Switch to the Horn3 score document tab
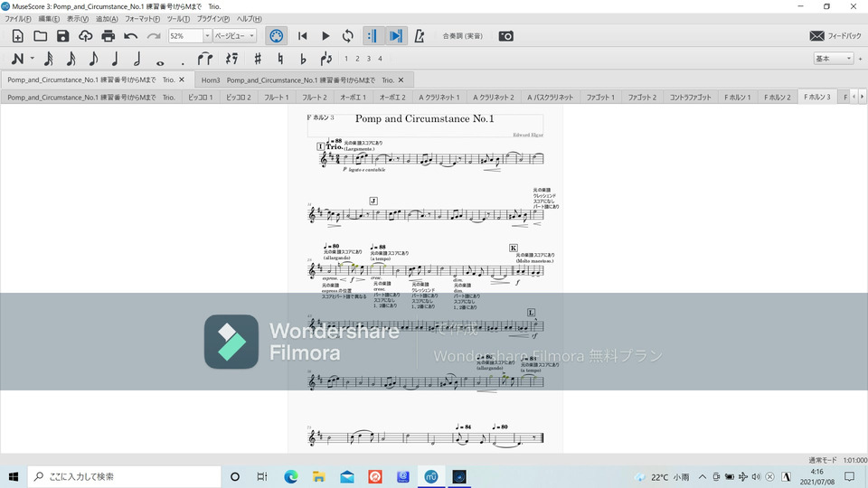The image size is (868, 488). (297, 80)
